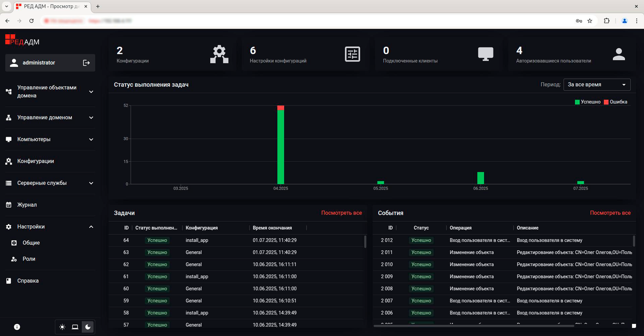Click the Серверные службы icon in sidebar
The height and width of the screenshot is (336, 644).
(9, 183)
